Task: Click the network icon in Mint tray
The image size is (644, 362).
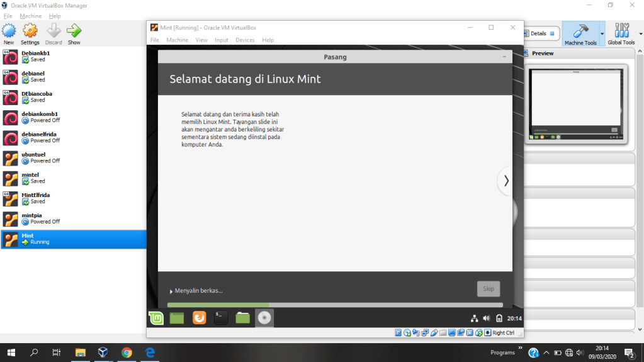Action: (x=475, y=319)
